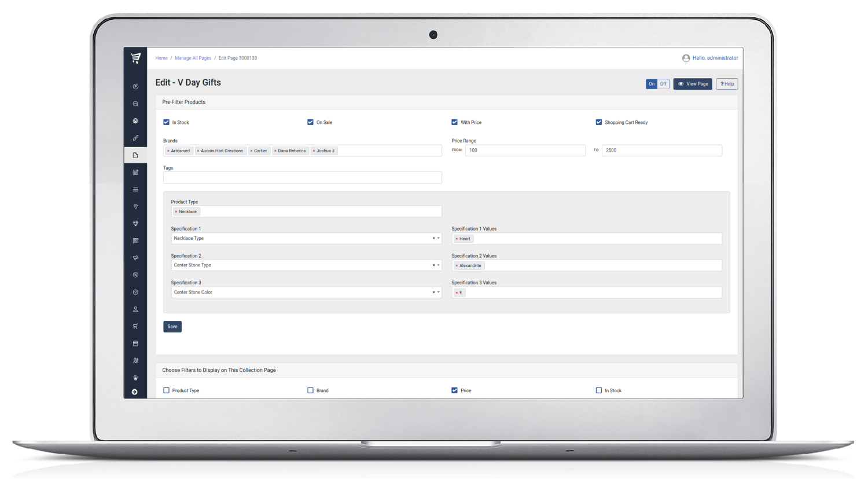
Task: Go to Manage All Pages breadcrumb
Action: (x=193, y=58)
